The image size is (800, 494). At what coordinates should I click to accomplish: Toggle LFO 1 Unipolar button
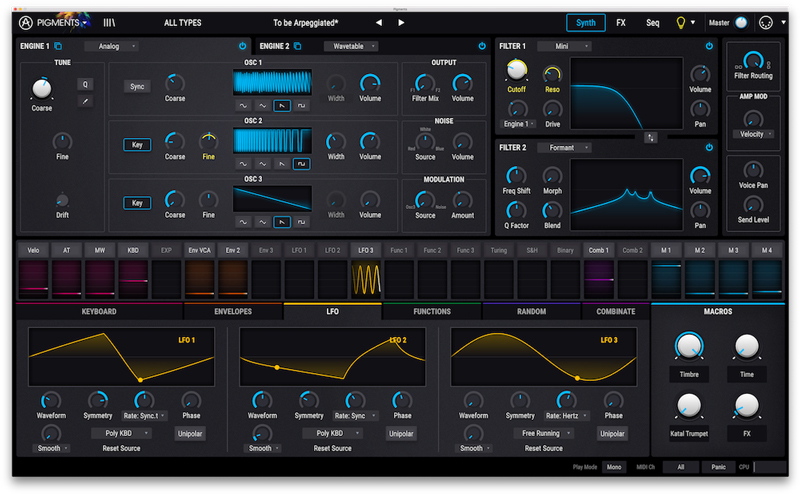click(190, 433)
